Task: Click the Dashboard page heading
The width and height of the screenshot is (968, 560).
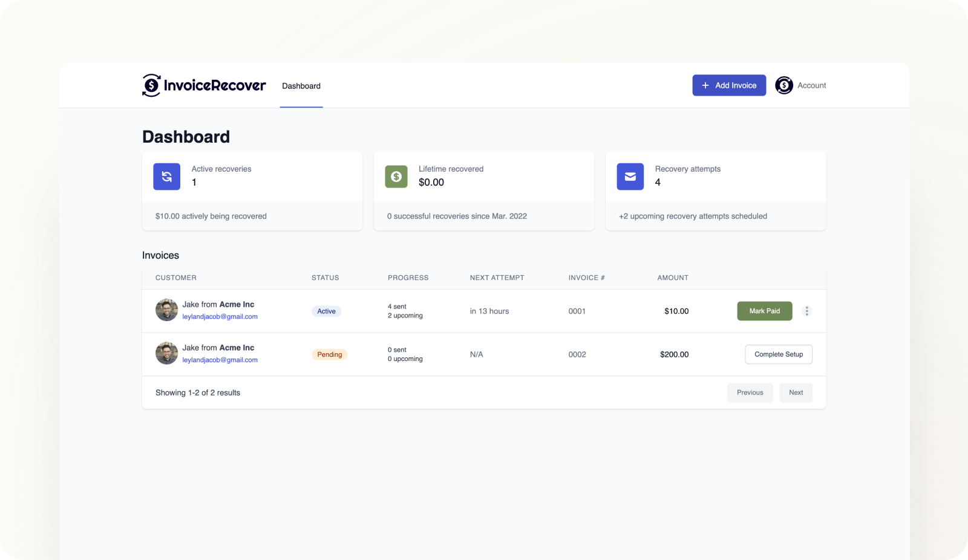Action: (186, 137)
